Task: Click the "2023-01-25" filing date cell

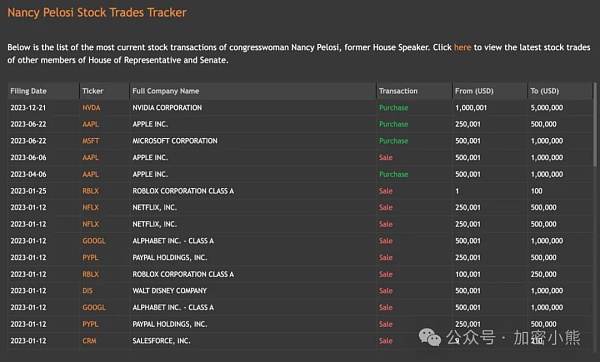Action: [x=28, y=191]
